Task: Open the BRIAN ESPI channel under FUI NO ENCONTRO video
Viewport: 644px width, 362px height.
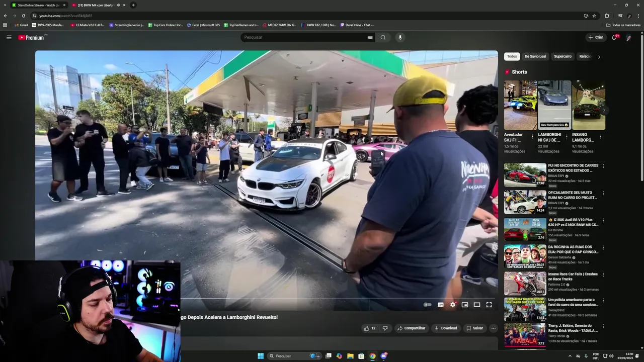Action: (556, 176)
